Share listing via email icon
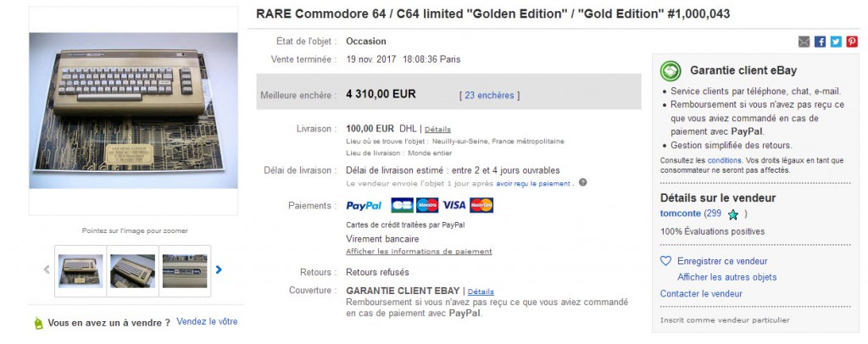The width and height of the screenshot is (868, 344). (804, 42)
